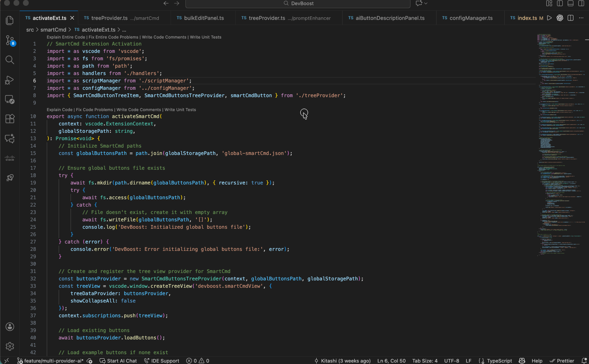Open the Search view in activity bar
Screen dimensions: 589x364
[10, 60]
